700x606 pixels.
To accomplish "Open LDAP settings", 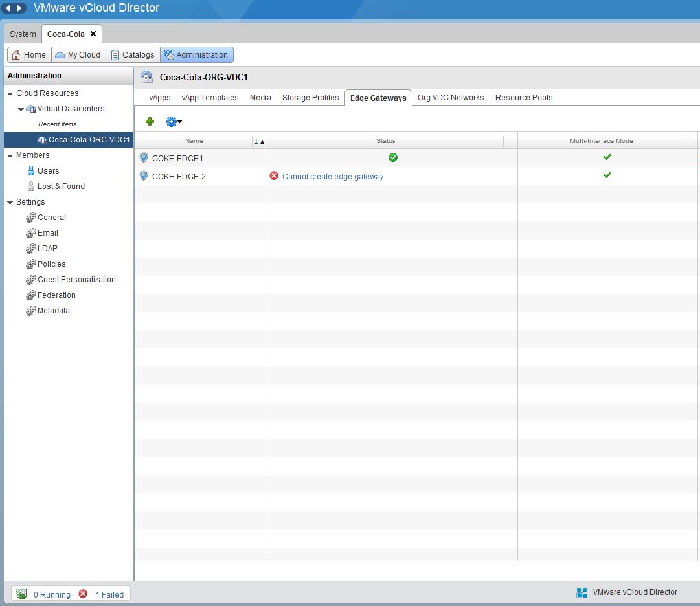I will click(47, 248).
